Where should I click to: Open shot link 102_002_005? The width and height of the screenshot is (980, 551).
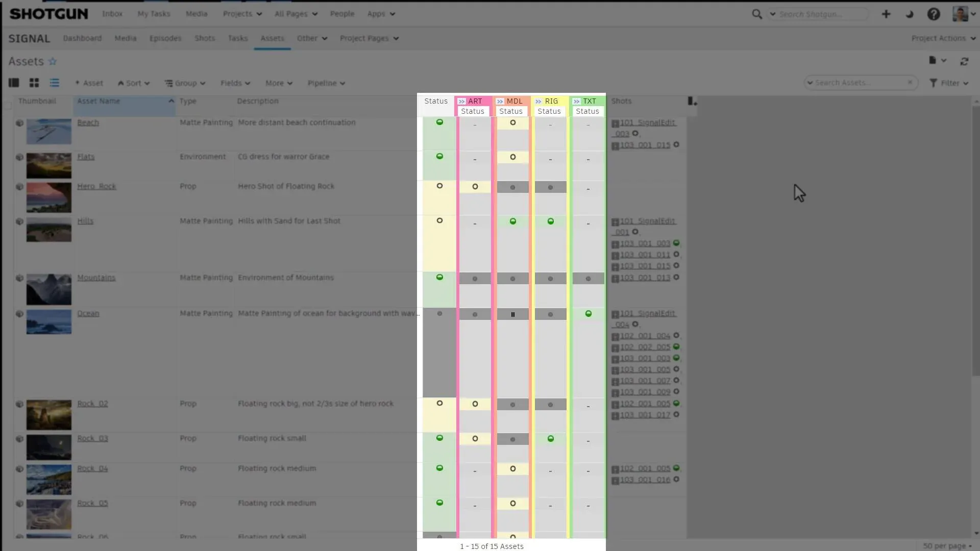(x=645, y=347)
